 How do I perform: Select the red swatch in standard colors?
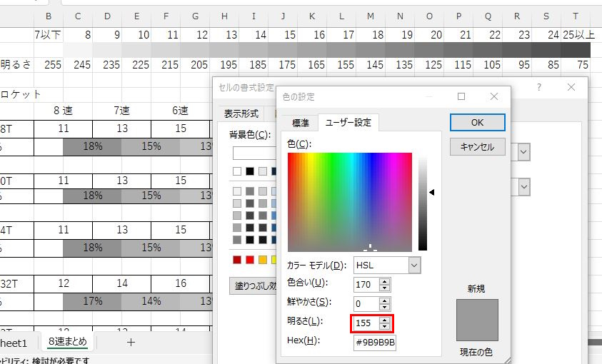click(x=237, y=259)
